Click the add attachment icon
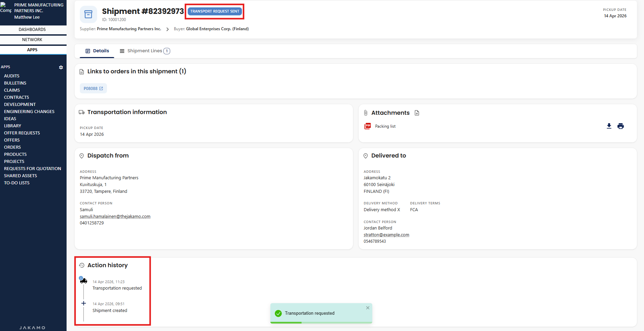Image resolution: width=644 pixels, height=331 pixels. (417, 113)
